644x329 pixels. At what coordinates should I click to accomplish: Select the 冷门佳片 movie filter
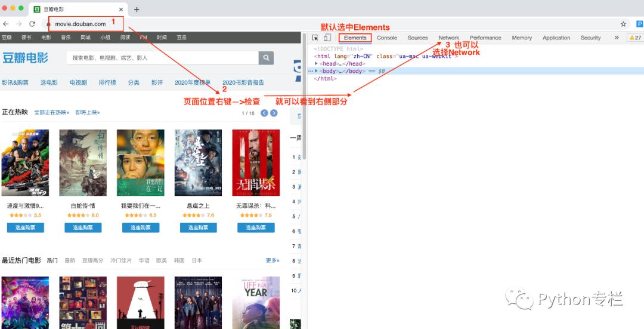[121, 261]
